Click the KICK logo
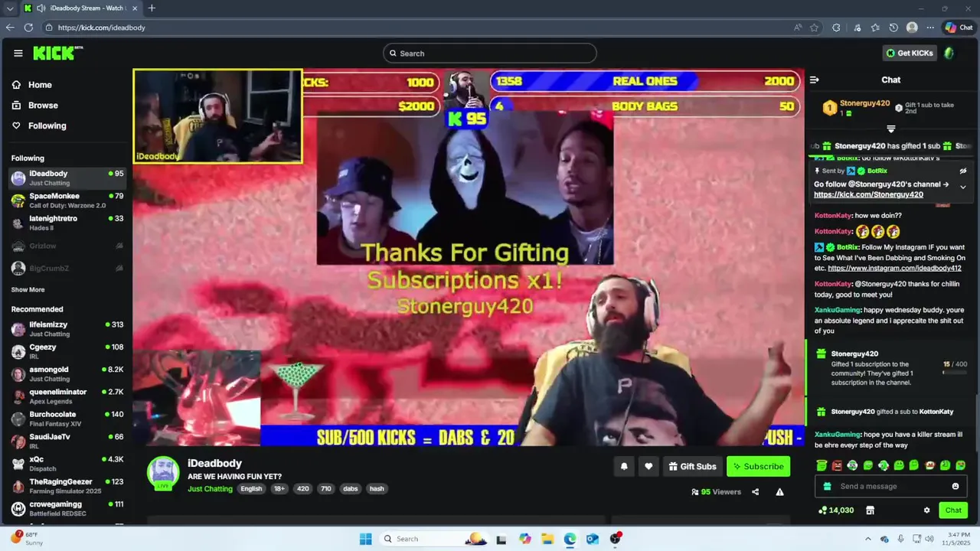 57,53
